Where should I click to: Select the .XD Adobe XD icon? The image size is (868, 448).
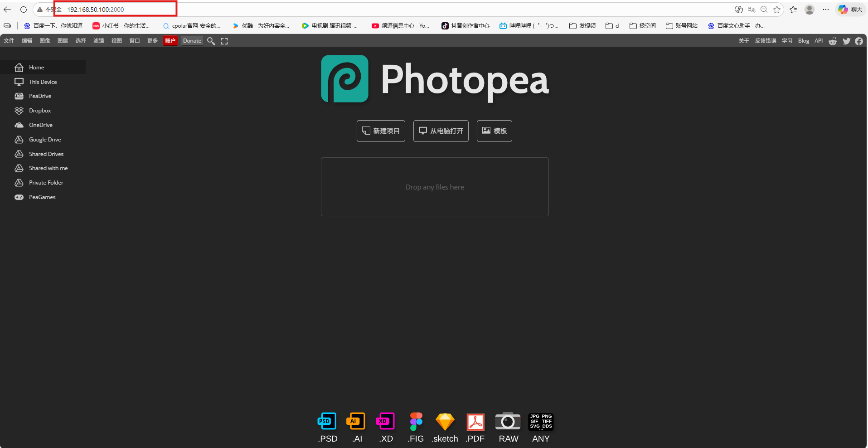coord(385,421)
